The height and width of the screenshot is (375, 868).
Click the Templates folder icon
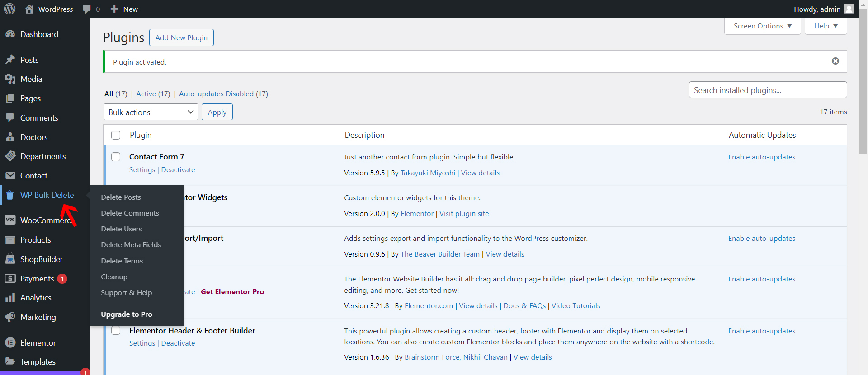(x=10, y=361)
